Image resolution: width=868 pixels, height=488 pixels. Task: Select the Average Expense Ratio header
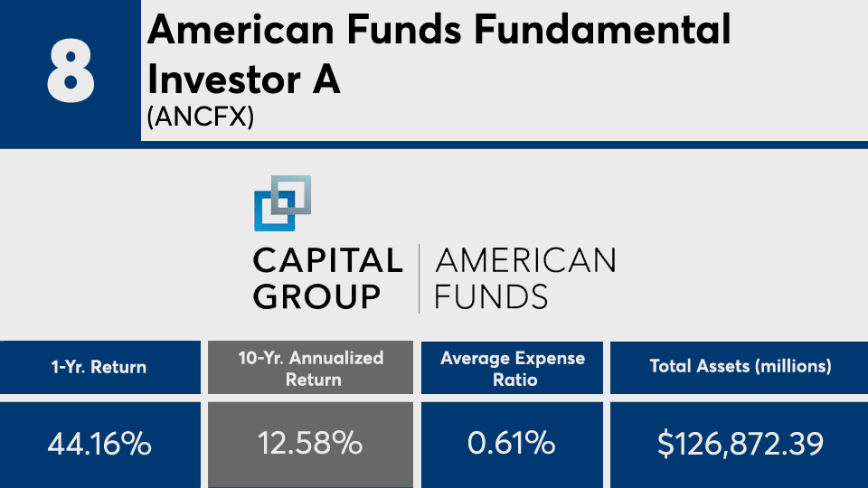point(513,368)
